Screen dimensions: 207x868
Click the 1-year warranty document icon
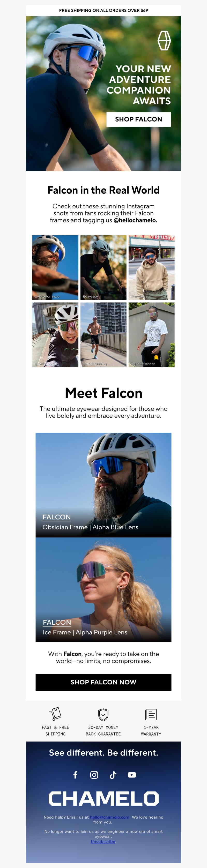click(151, 714)
